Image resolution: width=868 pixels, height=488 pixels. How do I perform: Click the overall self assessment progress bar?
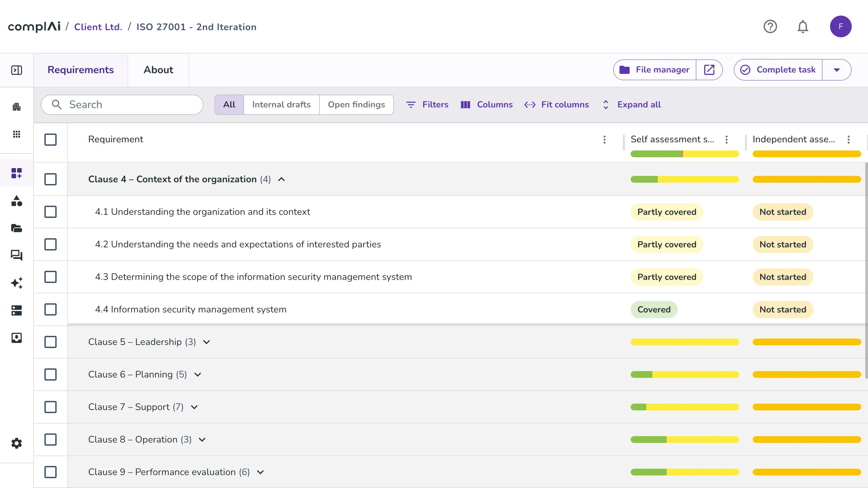(x=685, y=154)
